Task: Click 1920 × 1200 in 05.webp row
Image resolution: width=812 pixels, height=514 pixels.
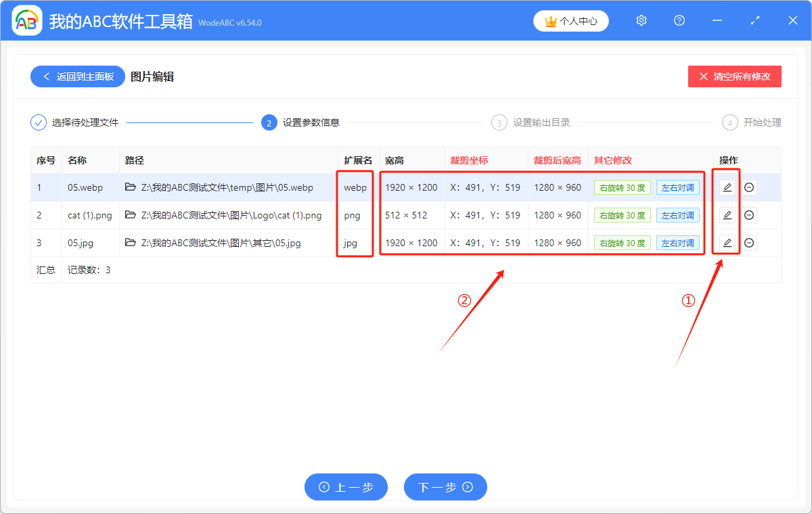Action: 411,187
